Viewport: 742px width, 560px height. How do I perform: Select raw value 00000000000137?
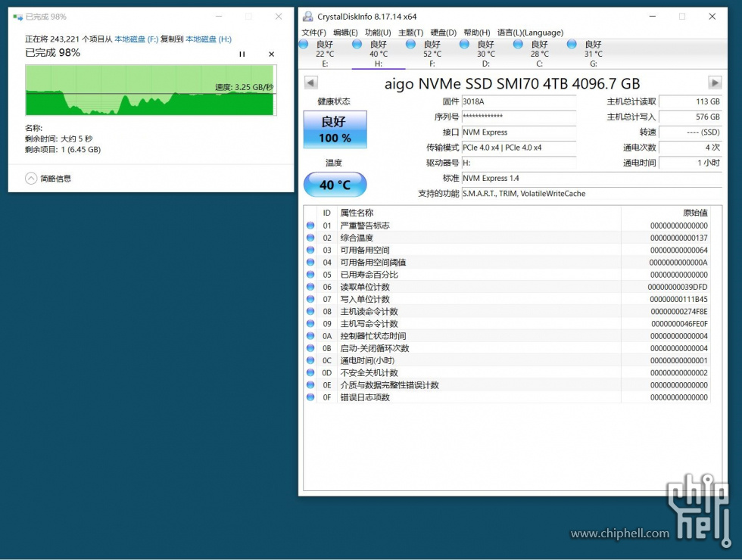pyautogui.click(x=679, y=238)
